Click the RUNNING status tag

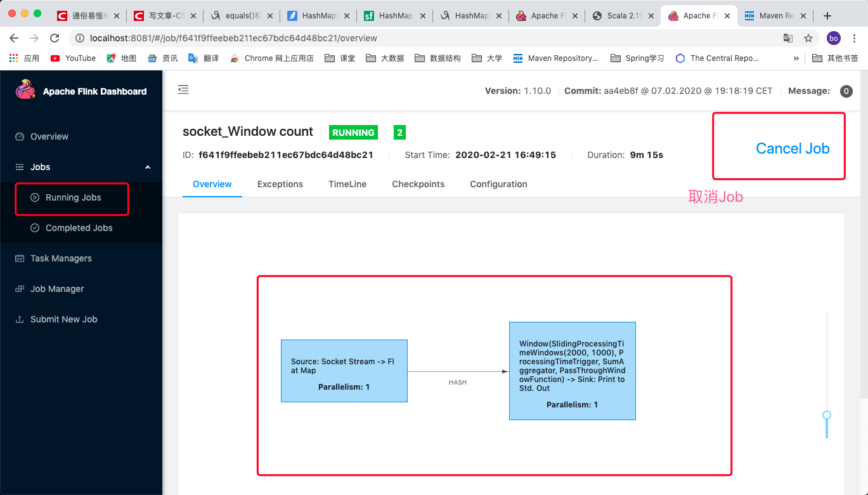pyautogui.click(x=353, y=133)
